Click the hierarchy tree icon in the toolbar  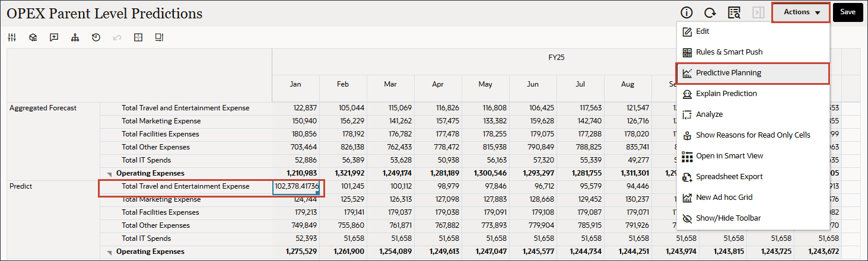point(75,37)
